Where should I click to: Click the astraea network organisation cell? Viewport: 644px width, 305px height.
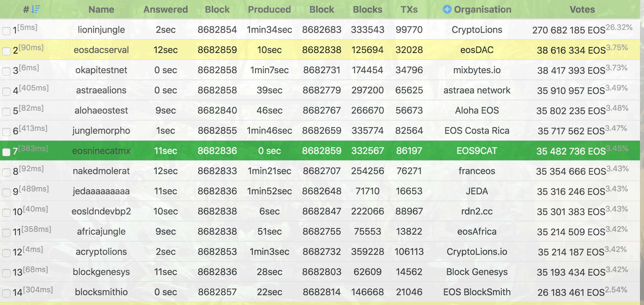477,90
